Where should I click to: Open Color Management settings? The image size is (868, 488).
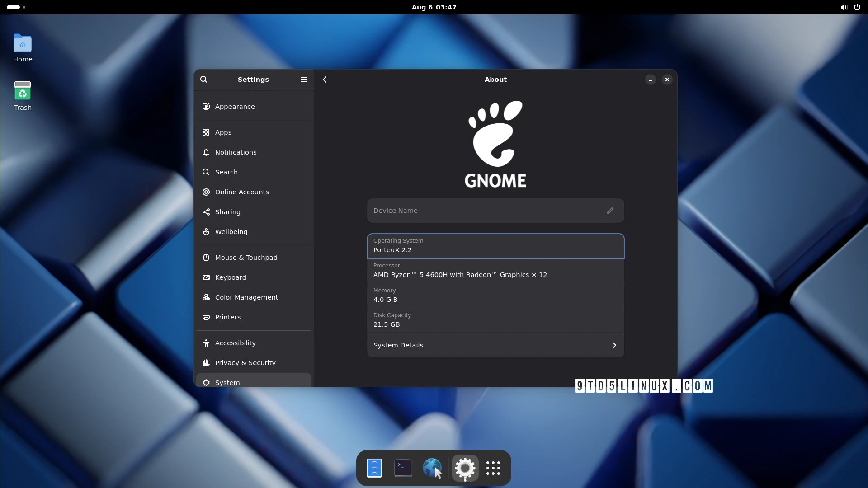pos(246,297)
